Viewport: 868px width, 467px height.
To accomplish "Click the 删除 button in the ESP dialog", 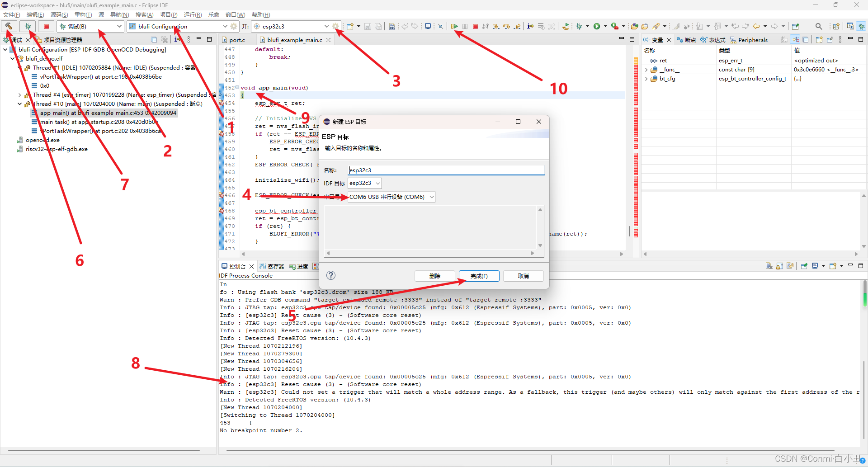I will coord(434,276).
